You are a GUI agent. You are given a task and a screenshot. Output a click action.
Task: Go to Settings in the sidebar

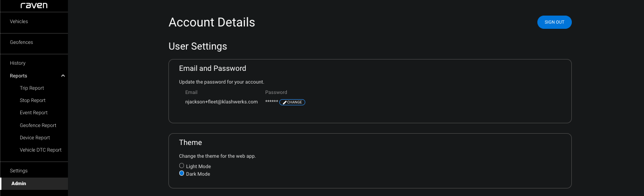(19, 170)
